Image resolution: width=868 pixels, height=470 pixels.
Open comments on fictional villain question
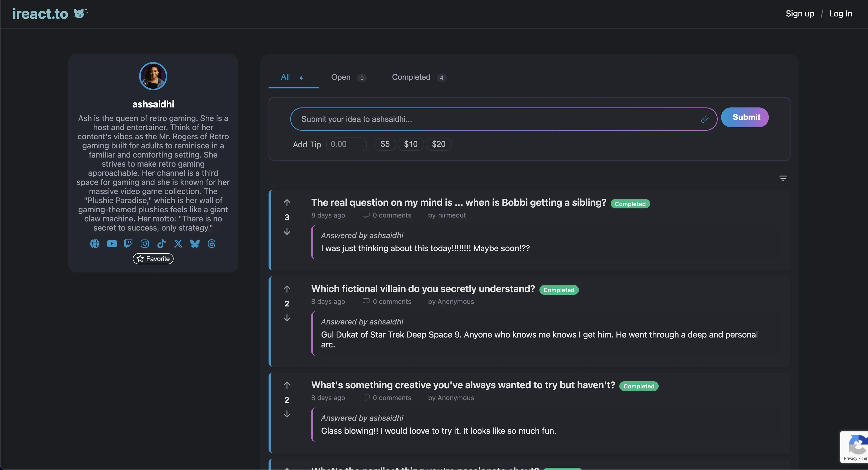point(387,301)
